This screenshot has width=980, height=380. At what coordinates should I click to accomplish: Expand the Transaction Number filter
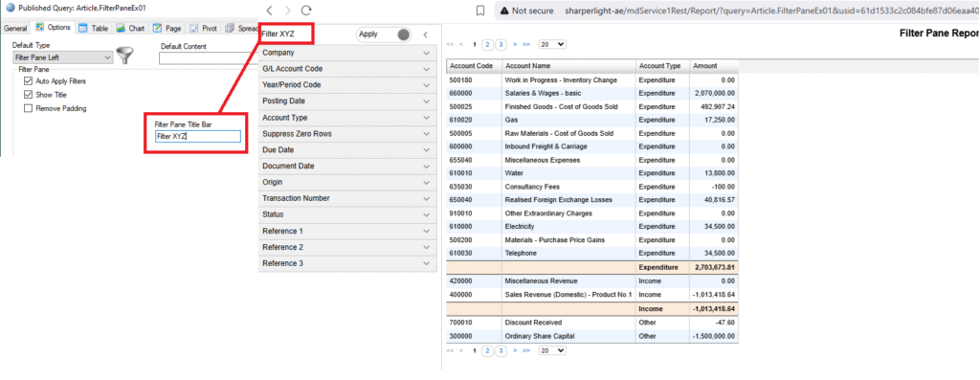(x=347, y=199)
